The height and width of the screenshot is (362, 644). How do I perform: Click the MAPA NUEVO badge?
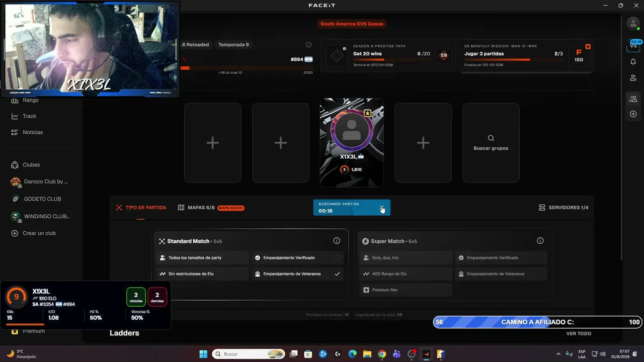coord(231,208)
